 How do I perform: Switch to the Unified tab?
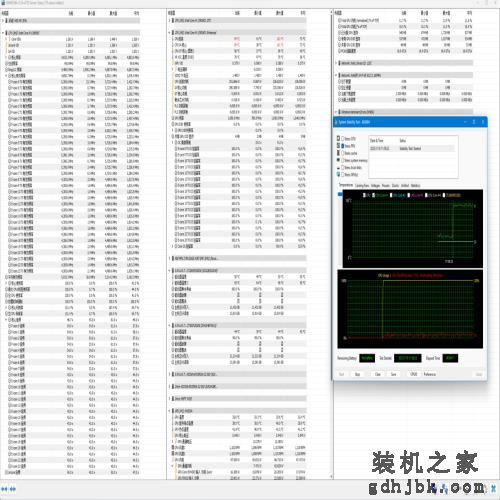pyautogui.click(x=405, y=185)
